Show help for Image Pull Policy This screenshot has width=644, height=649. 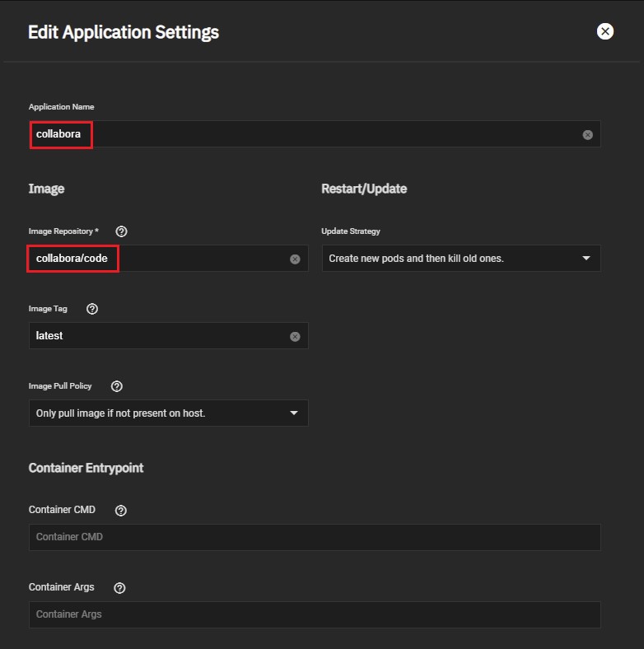(x=117, y=386)
